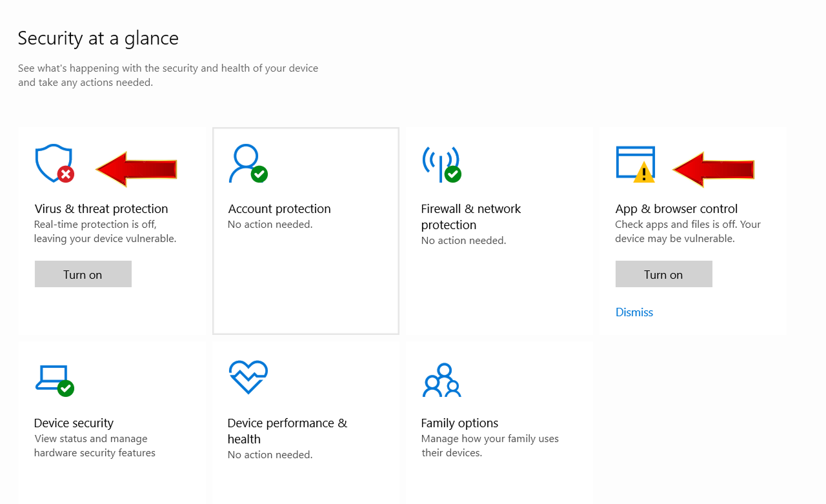
Task: Click 'No action needed.' under Account protection
Action: (x=270, y=225)
